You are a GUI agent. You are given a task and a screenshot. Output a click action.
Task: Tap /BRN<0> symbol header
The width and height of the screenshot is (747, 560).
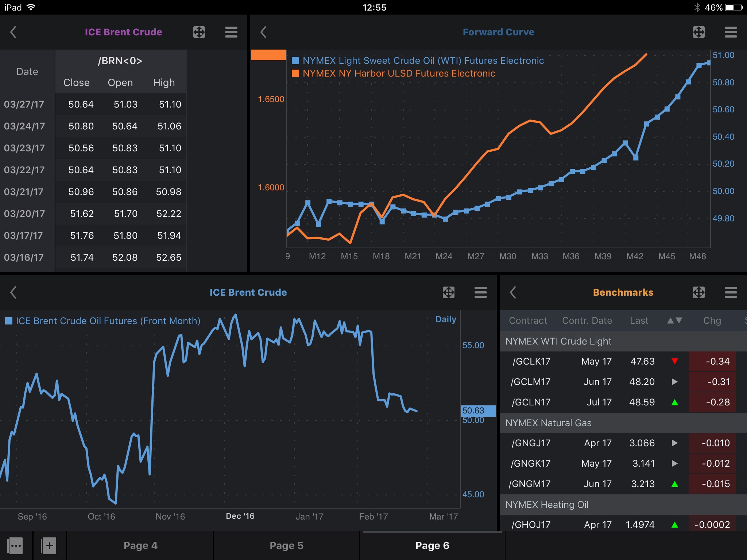[x=120, y=61]
